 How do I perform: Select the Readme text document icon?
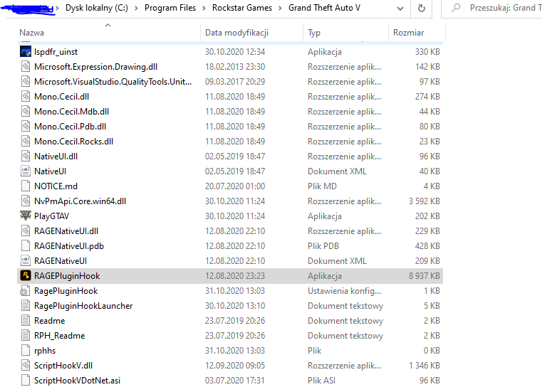pyautogui.click(x=26, y=321)
